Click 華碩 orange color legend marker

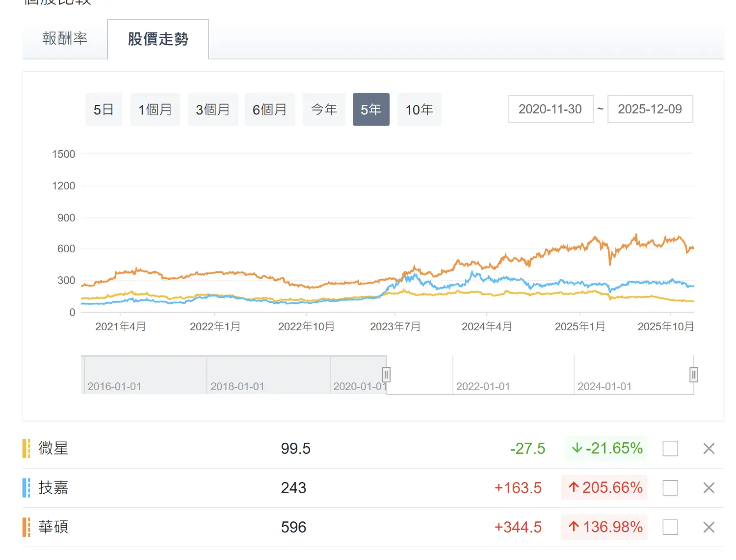pos(26,527)
